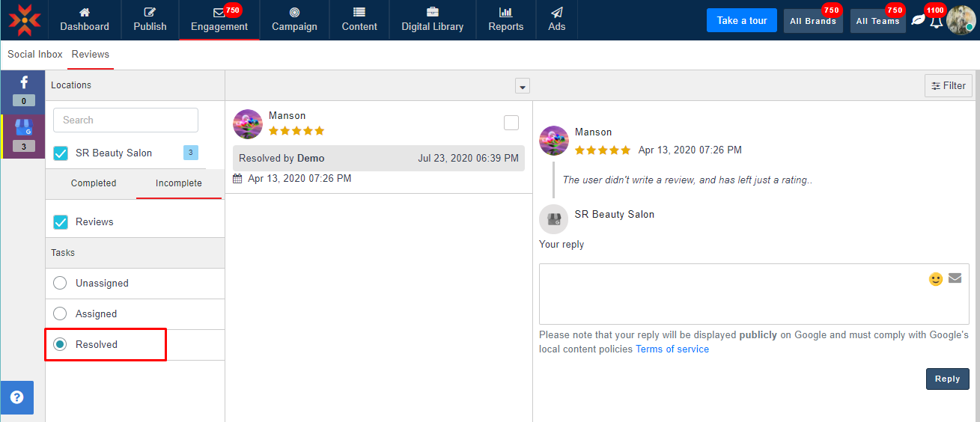Select the checkbox on Manson's review
Viewport: 980px width, 422px height.
click(511, 123)
